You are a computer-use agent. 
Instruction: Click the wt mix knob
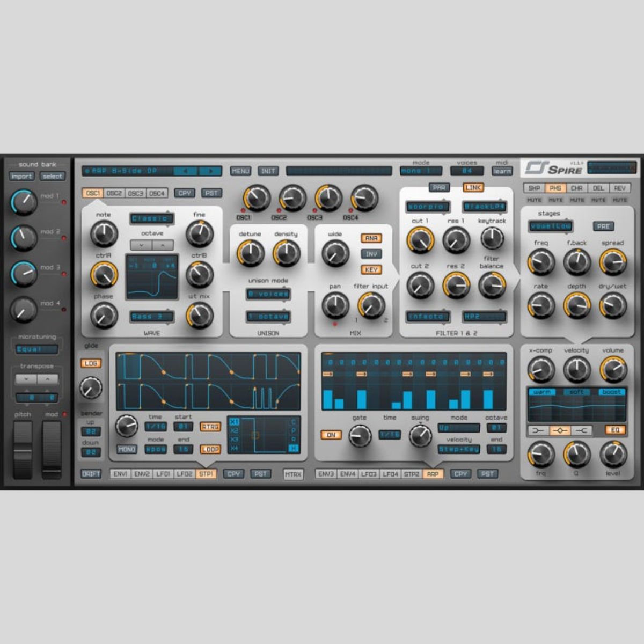(x=199, y=316)
